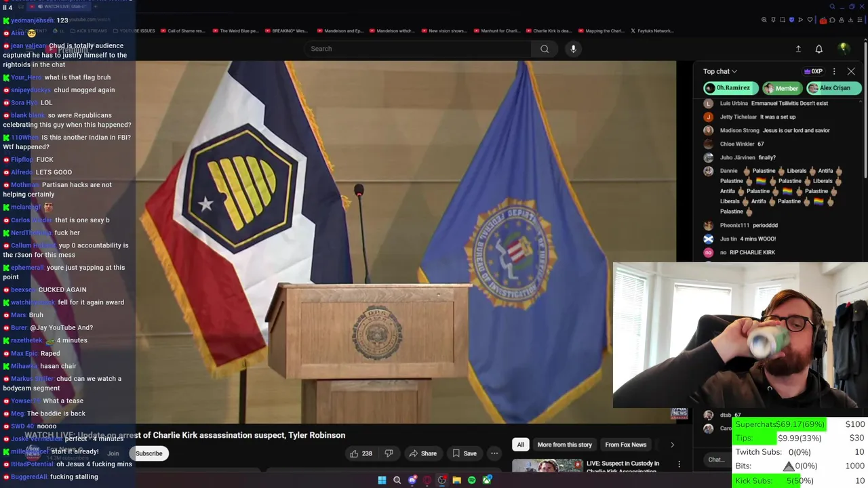Click the heart bookmark icon
The image size is (868, 488).
point(809,20)
